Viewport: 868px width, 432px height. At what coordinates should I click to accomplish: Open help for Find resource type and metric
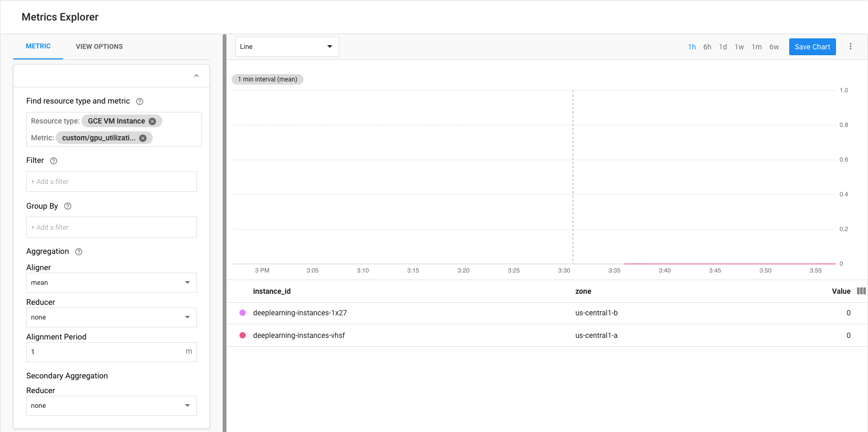140,101
